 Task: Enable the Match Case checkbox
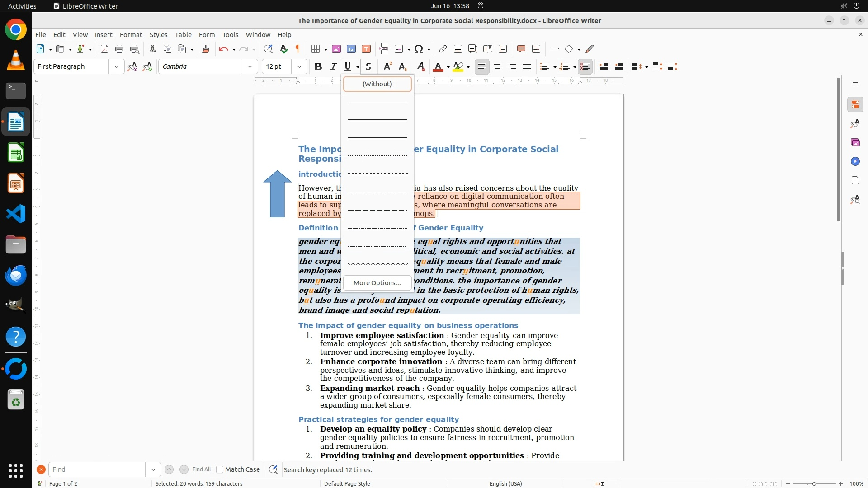click(x=220, y=469)
